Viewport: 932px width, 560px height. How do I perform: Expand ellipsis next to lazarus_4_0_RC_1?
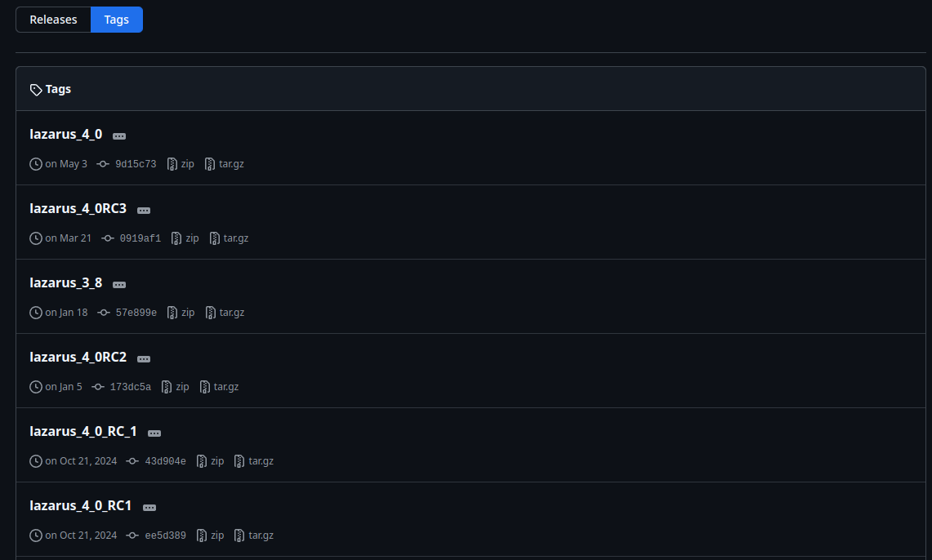(x=154, y=433)
